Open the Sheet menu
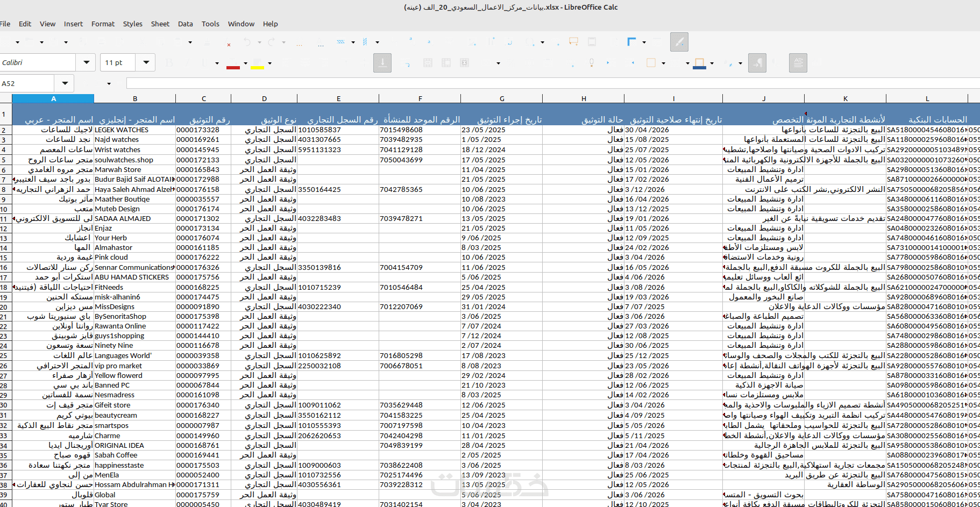The height and width of the screenshot is (507, 980). (160, 24)
